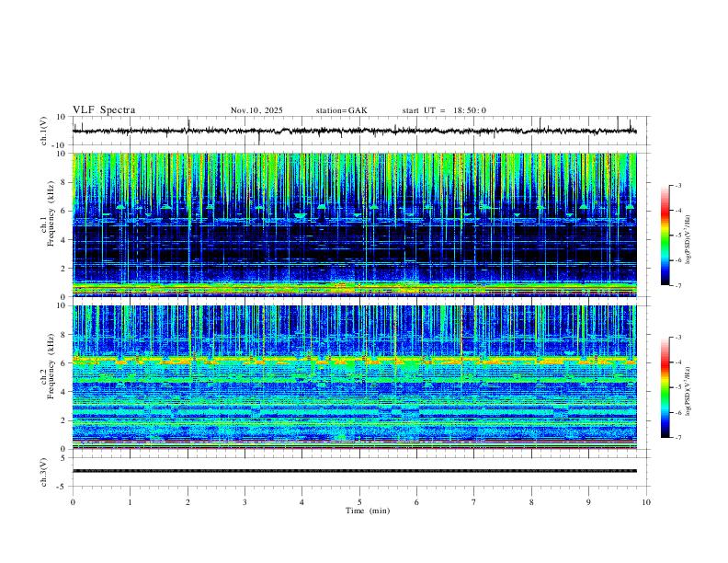This screenshot has height=563, width=728.
Task: Click the ch.1 voltage waveform trace
Action: pyautogui.click(x=355, y=131)
